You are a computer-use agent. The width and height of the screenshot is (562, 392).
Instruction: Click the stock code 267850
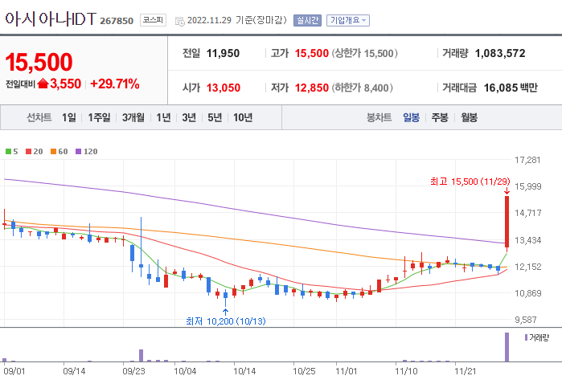[117, 21]
